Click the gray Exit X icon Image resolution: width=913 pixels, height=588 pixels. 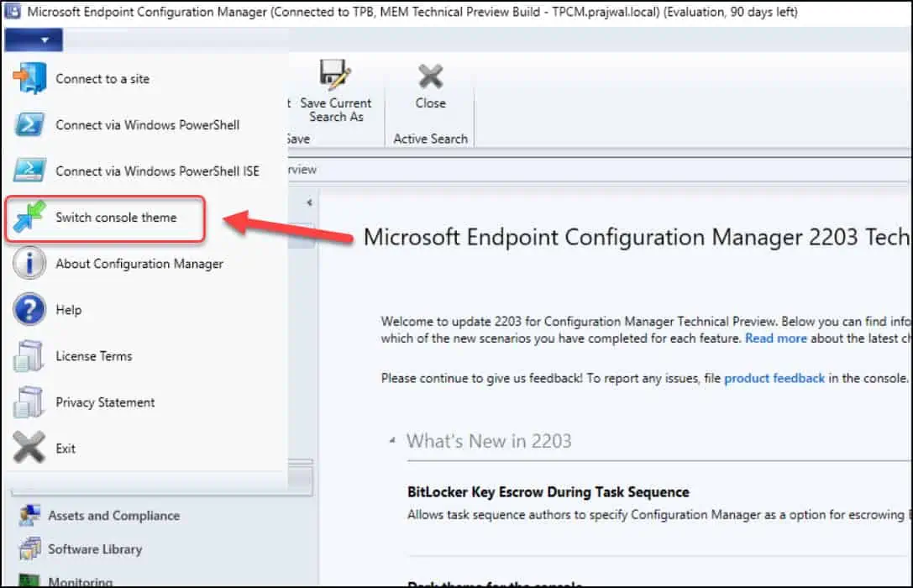(29, 447)
